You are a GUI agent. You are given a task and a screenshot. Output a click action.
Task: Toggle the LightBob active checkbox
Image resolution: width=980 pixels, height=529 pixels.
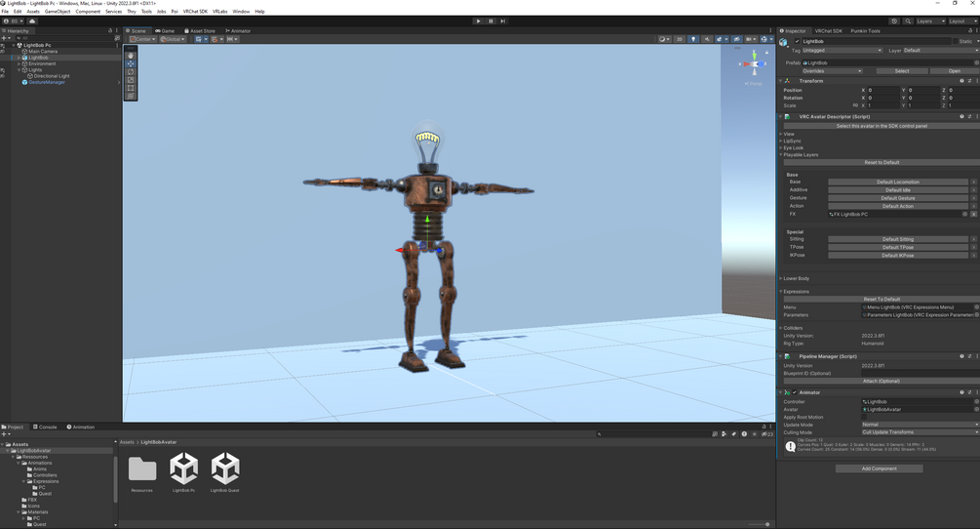[x=797, y=41]
